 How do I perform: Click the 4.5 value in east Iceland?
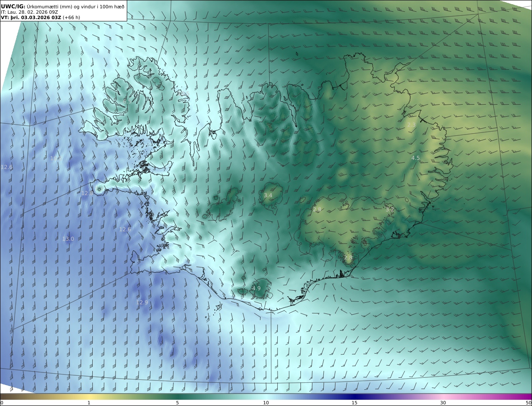pos(416,158)
